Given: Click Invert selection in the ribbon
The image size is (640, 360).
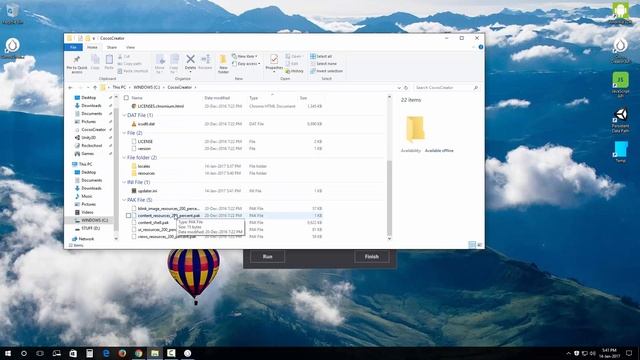Looking at the screenshot, I should tap(327, 71).
